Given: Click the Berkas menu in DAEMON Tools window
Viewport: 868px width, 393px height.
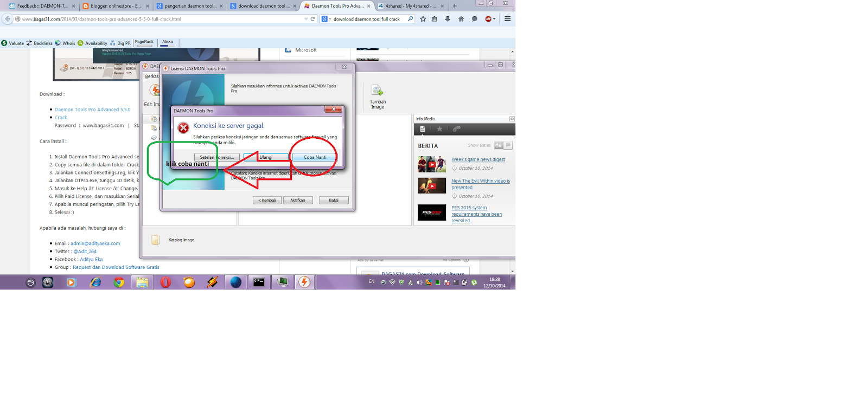Looking at the screenshot, I should [152, 76].
